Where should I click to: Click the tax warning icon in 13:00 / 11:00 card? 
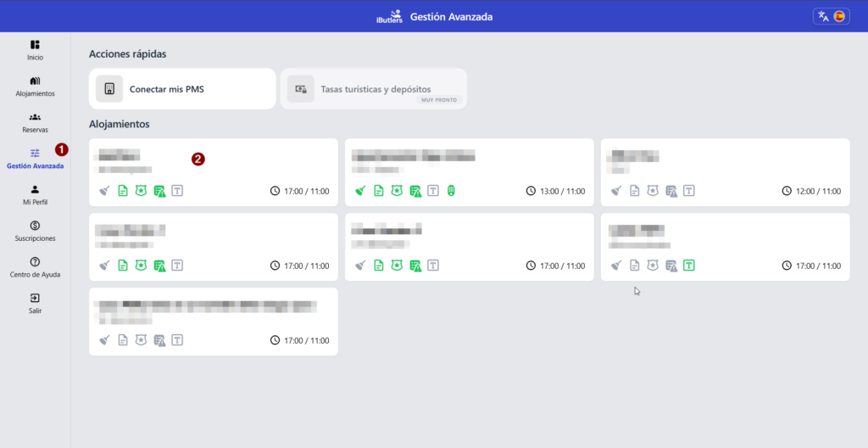[415, 191]
